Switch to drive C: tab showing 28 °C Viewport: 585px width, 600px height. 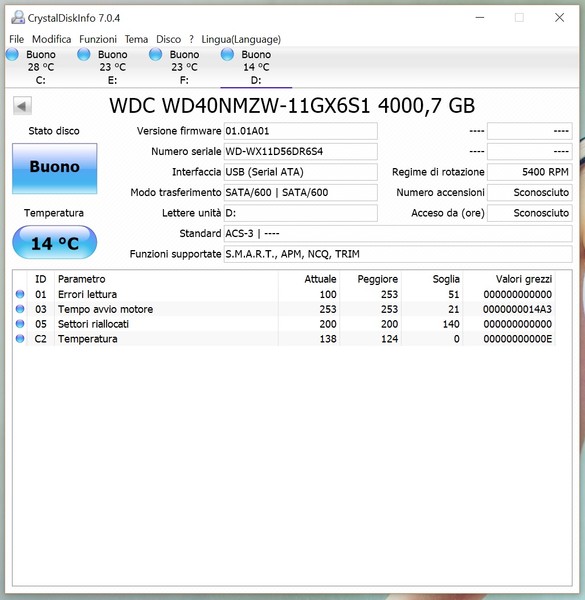(x=41, y=67)
